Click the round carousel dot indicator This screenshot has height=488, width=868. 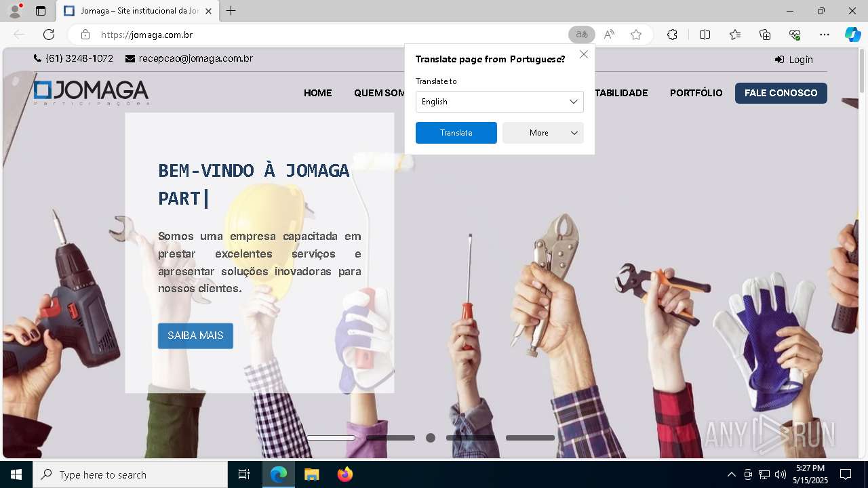[431, 438]
